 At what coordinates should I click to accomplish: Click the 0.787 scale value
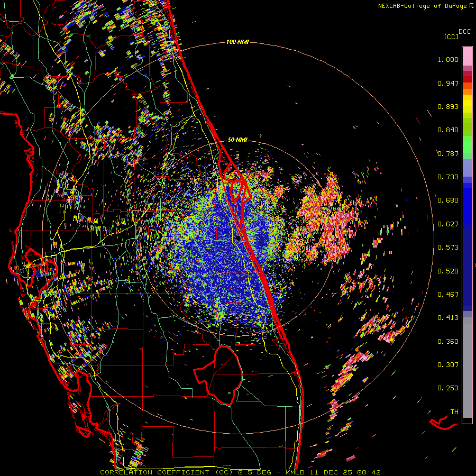(x=448, y=153)
